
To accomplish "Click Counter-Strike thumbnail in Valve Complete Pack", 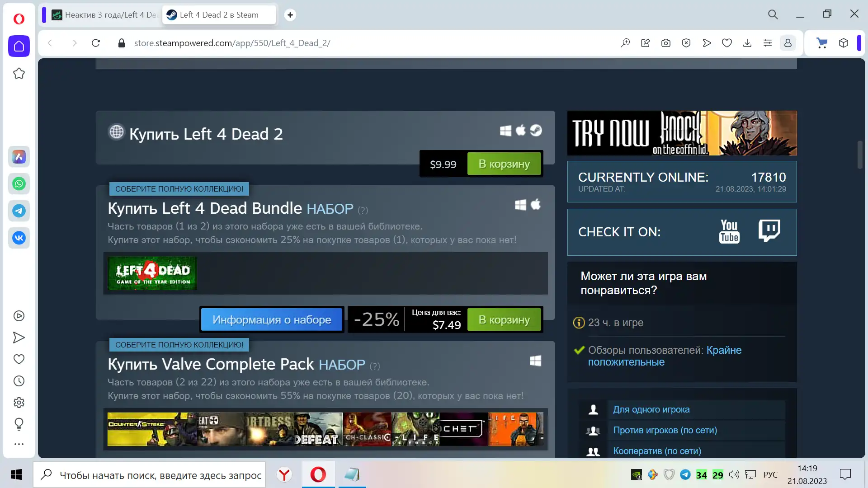I will pyautogui.click(x=152, y=429).
